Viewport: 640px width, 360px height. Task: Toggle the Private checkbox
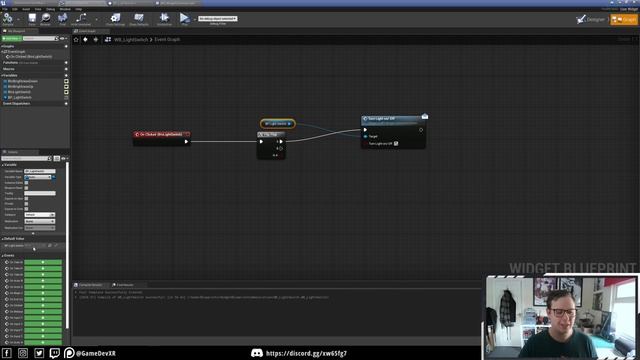26,204
